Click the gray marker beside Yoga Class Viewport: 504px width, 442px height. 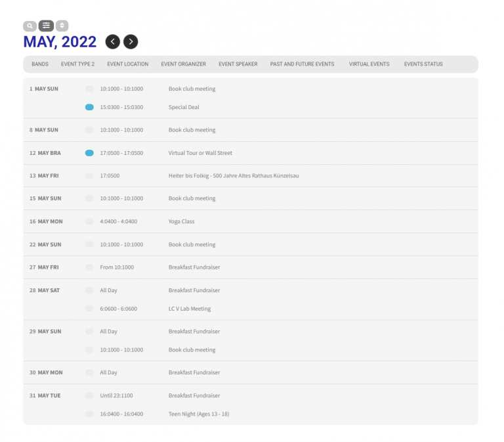tap(89, 221)
